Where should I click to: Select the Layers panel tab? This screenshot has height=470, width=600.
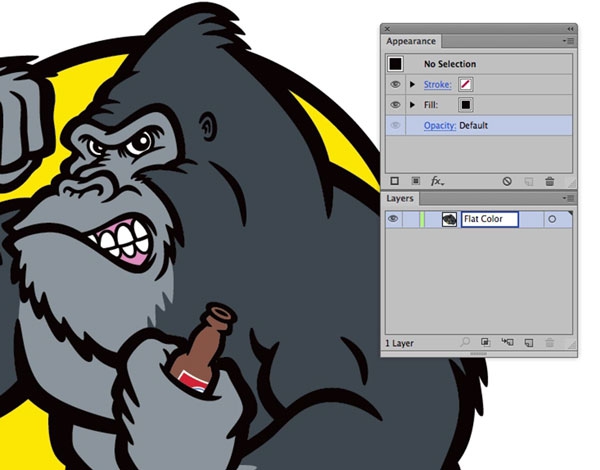(x=401, y=198)
